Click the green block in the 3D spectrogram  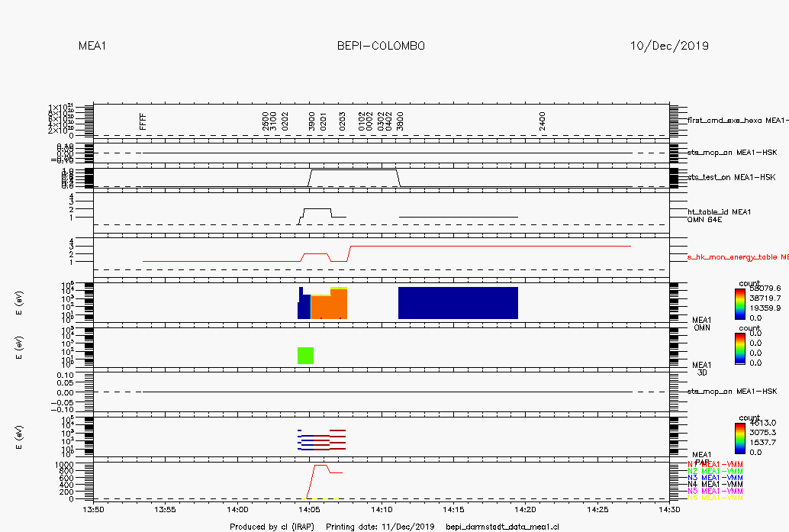click(x=305, y=356)
